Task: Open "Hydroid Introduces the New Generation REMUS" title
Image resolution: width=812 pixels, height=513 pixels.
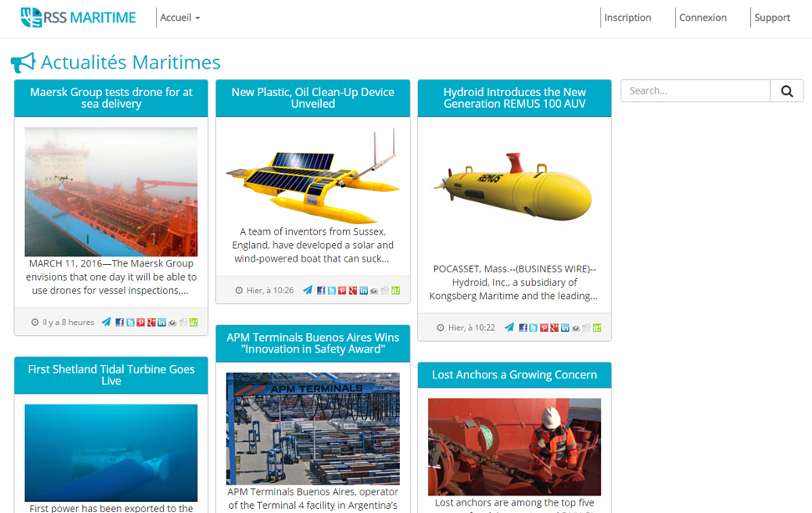Action: coord(515,98)
